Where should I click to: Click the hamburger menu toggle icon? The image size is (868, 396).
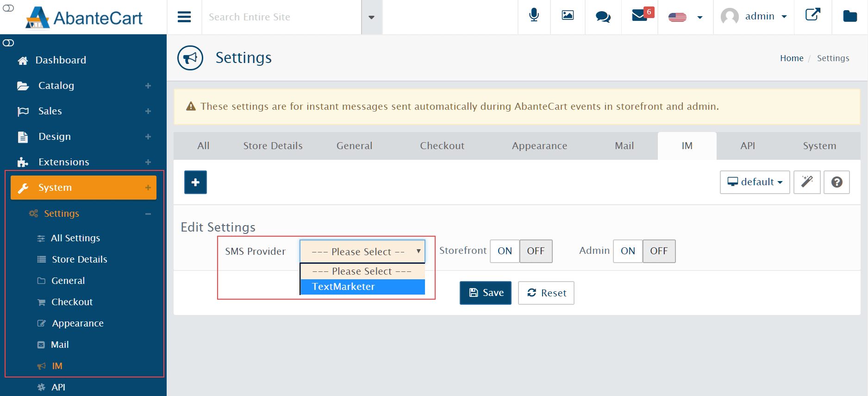(x=184, y=17)
